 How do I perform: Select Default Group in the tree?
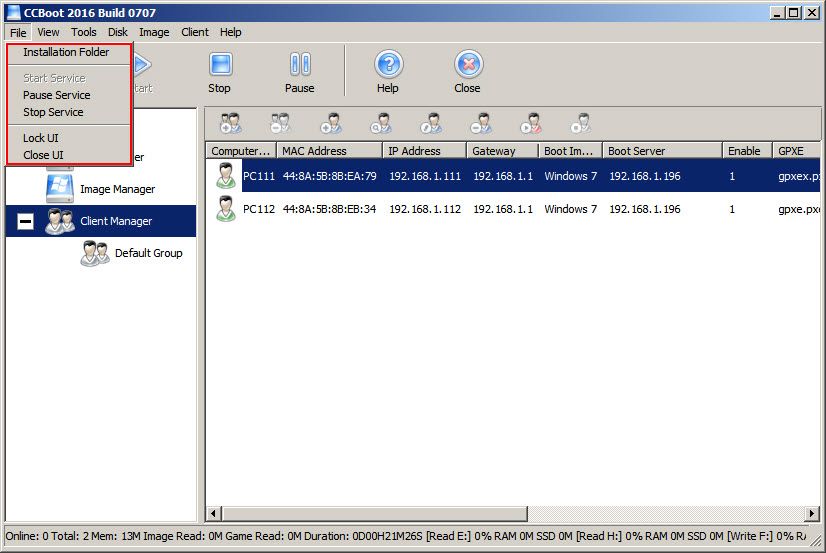point(149,253)
